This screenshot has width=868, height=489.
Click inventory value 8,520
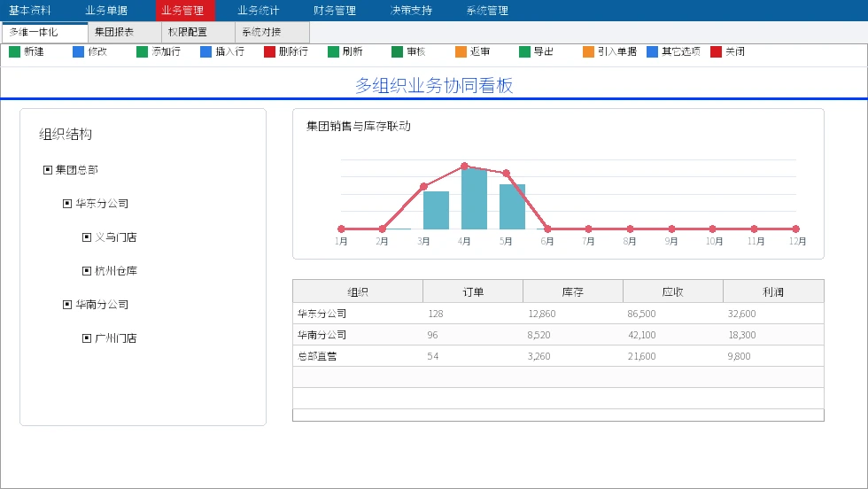[539, 335]
